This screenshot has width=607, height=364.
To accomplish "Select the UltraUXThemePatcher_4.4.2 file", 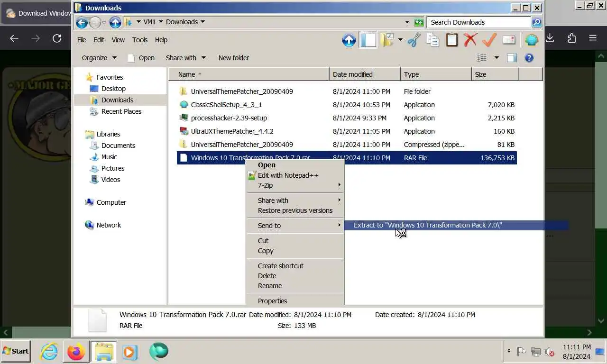I will (x=347, y=131).
